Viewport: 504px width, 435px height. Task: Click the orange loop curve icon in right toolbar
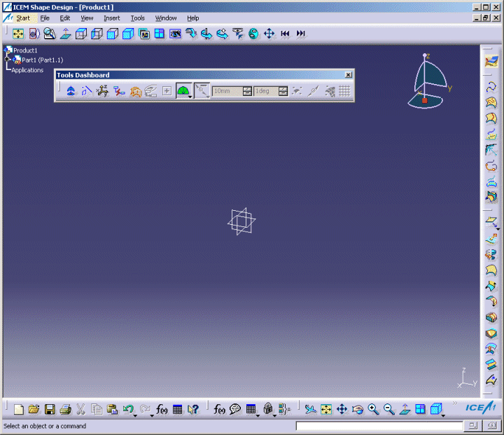tap(491, 166)
